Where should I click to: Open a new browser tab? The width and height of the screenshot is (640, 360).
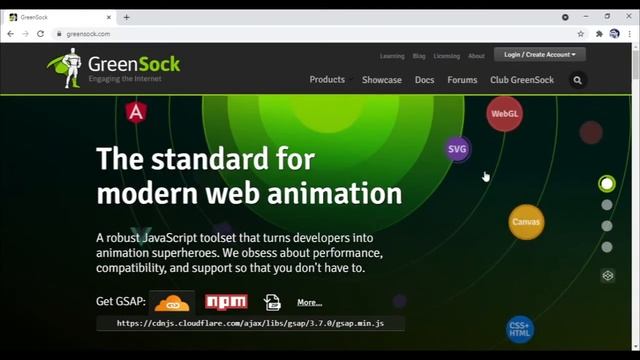[127, 17]
